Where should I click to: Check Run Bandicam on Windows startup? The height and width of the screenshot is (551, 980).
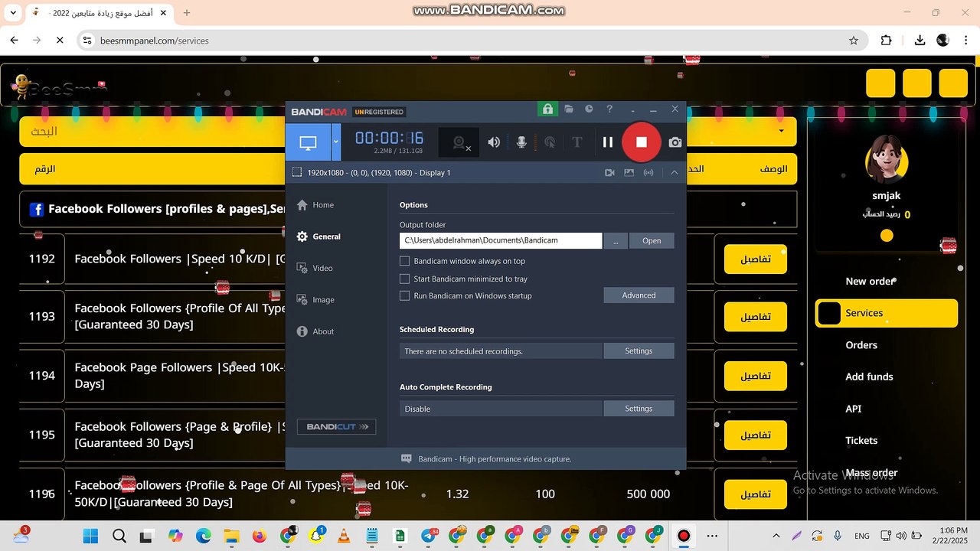tap(405, 296)
